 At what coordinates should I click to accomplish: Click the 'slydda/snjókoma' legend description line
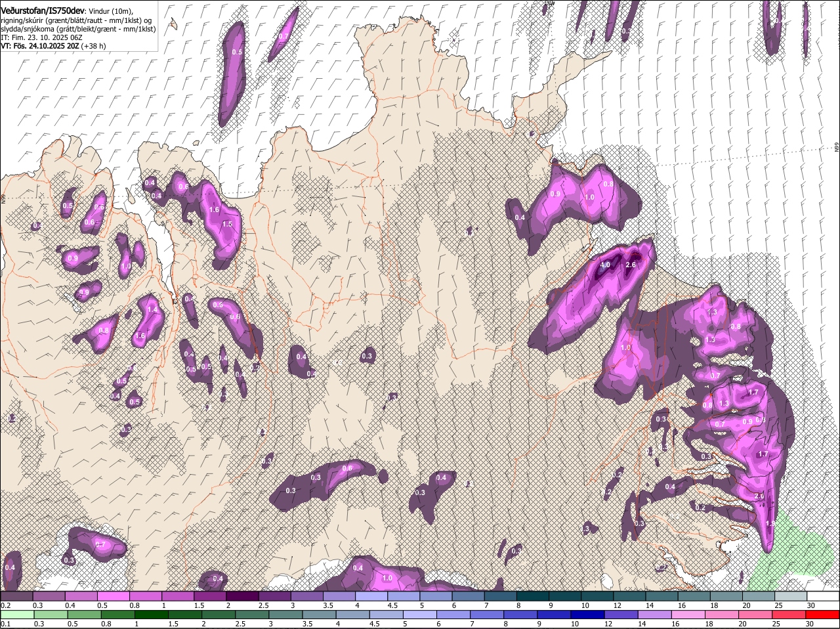click(78, 29)
